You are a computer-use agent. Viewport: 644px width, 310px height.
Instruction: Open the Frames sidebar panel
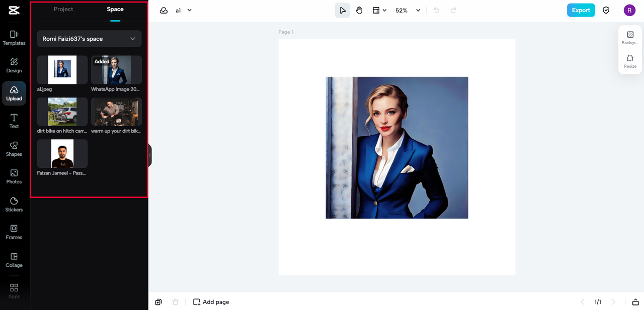tap(14, 232)
